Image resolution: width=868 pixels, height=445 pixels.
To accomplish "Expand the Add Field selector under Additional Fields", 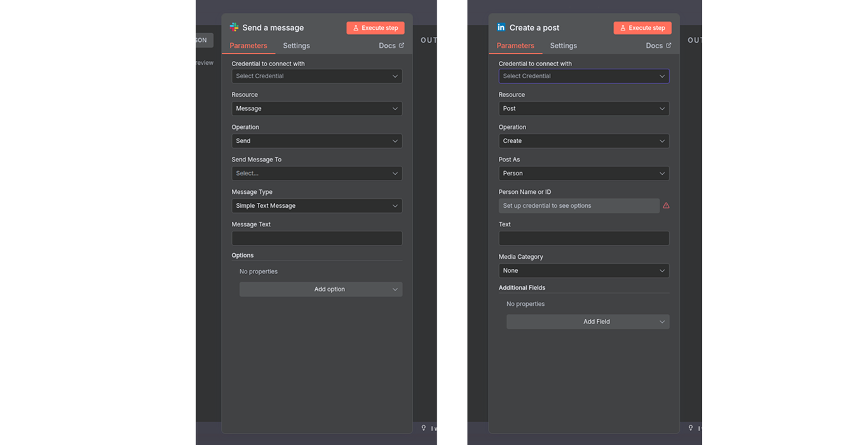I will 588,321.
